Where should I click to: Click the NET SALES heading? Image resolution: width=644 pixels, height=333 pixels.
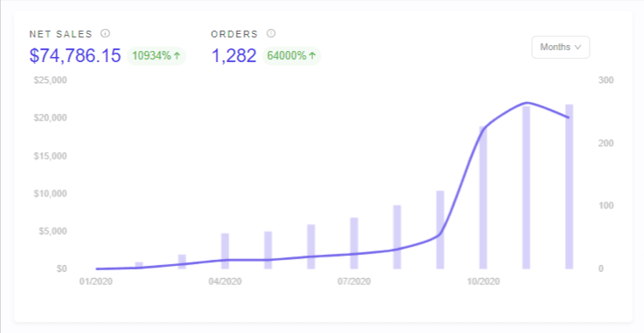(x=61, y=34)
